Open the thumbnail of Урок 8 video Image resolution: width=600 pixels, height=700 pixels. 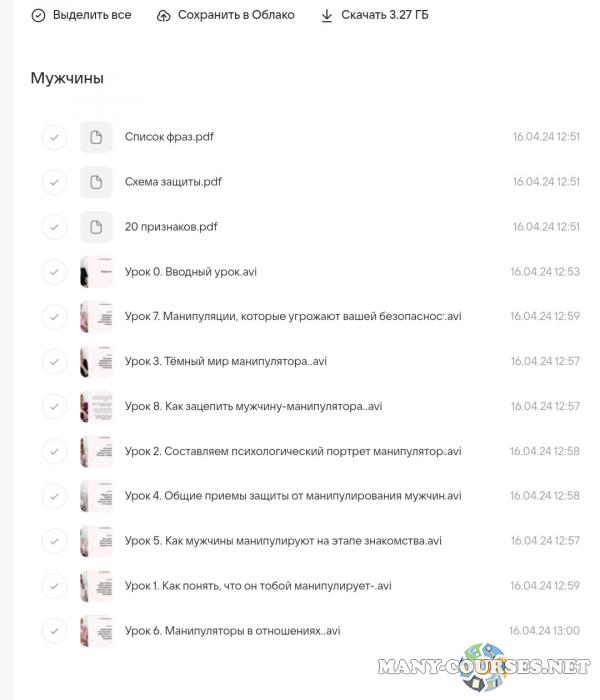[x=96, y=407]
